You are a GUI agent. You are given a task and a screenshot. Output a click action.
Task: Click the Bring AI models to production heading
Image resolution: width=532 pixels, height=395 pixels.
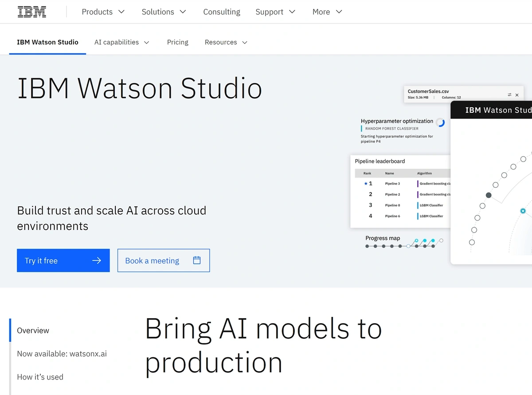click(x=264, y=345)
